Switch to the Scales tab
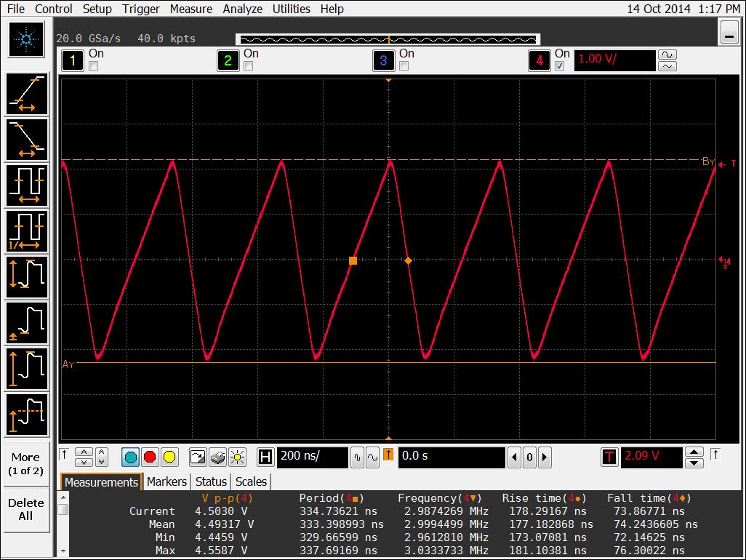 (x=251, y=481)
